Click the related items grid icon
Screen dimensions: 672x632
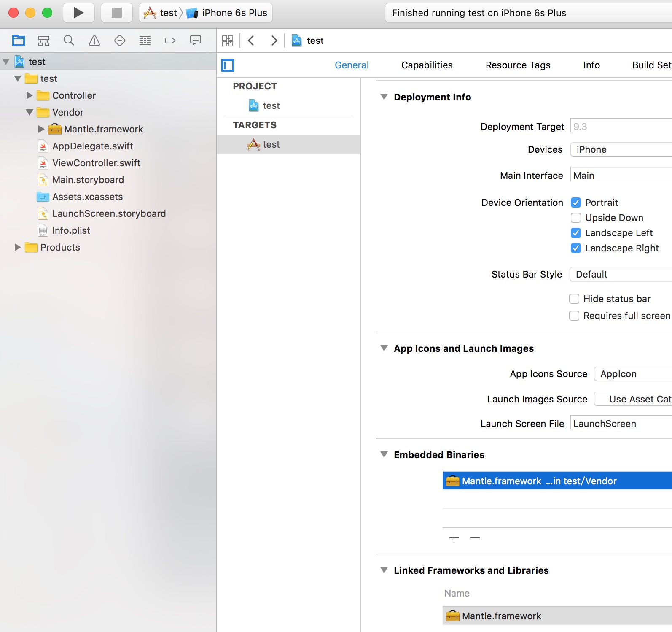point(228,41)
